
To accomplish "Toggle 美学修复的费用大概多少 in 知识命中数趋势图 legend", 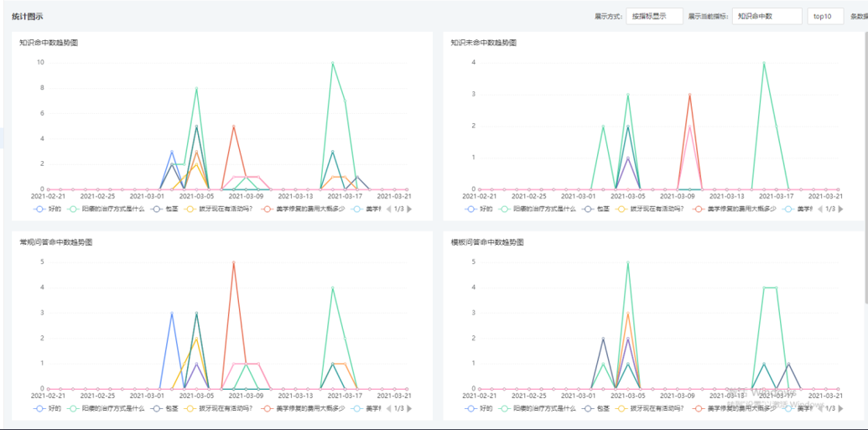I will point(304,210).
